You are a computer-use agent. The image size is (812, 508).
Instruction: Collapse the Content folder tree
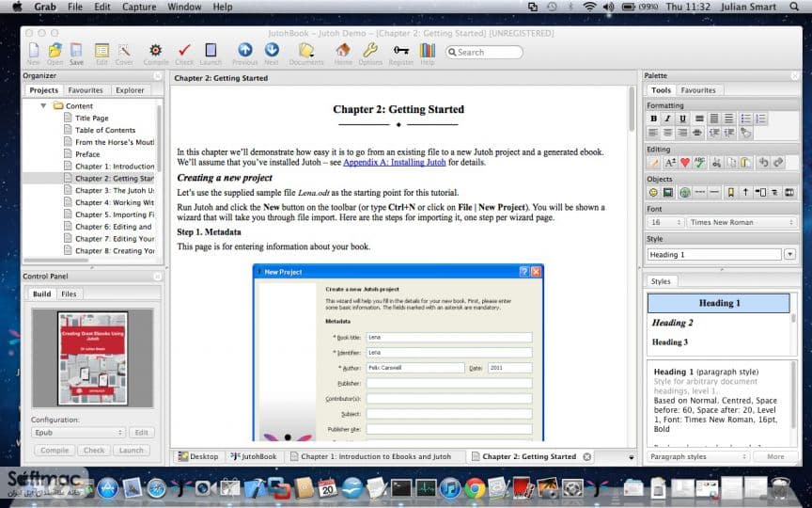[43, 105]
